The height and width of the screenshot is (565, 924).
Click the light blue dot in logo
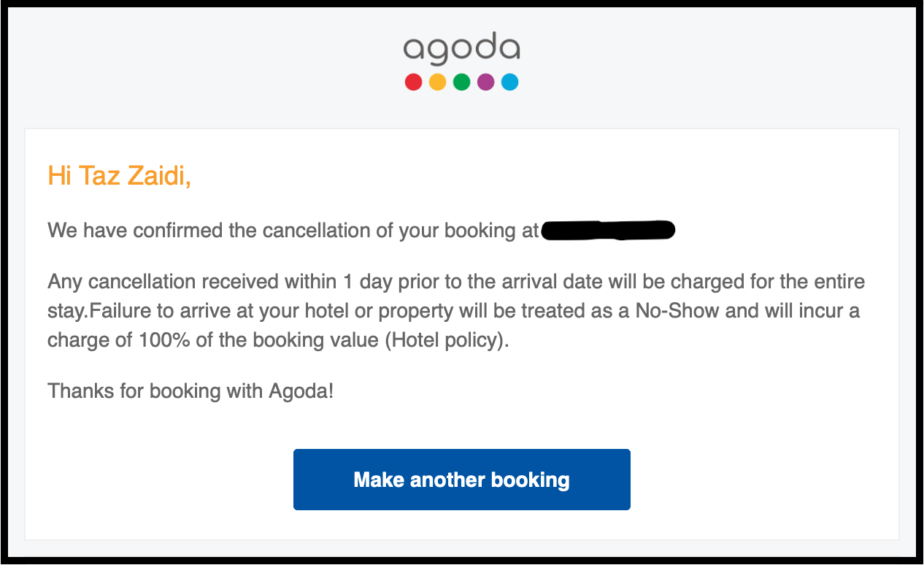point(509,82)
